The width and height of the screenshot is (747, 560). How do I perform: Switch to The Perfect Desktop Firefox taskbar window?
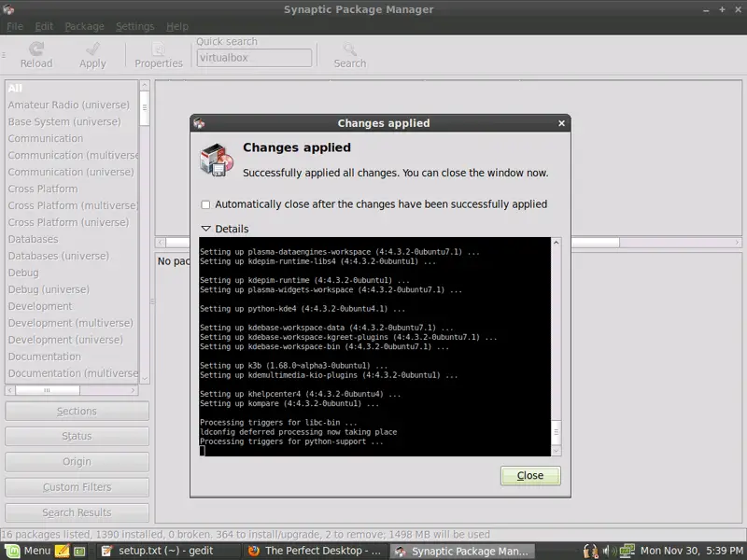315,551
